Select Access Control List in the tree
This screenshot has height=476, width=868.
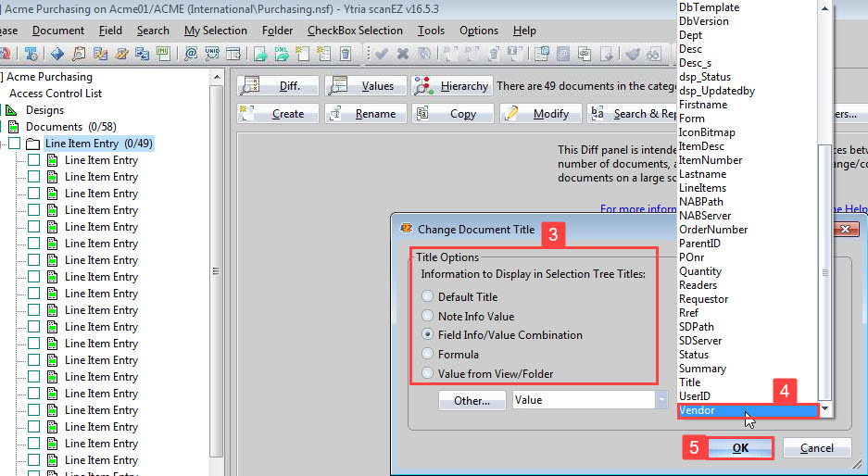(x=56, y=94)
